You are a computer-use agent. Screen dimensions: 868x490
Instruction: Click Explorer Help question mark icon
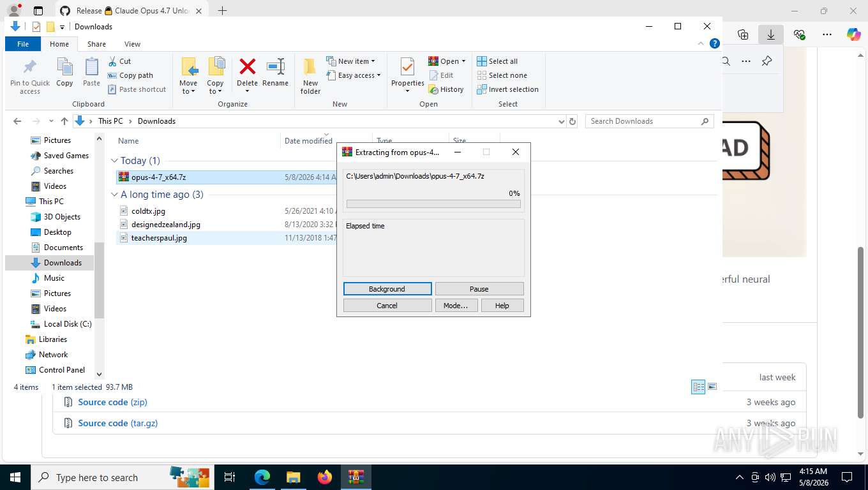click(x=715, y=43)
